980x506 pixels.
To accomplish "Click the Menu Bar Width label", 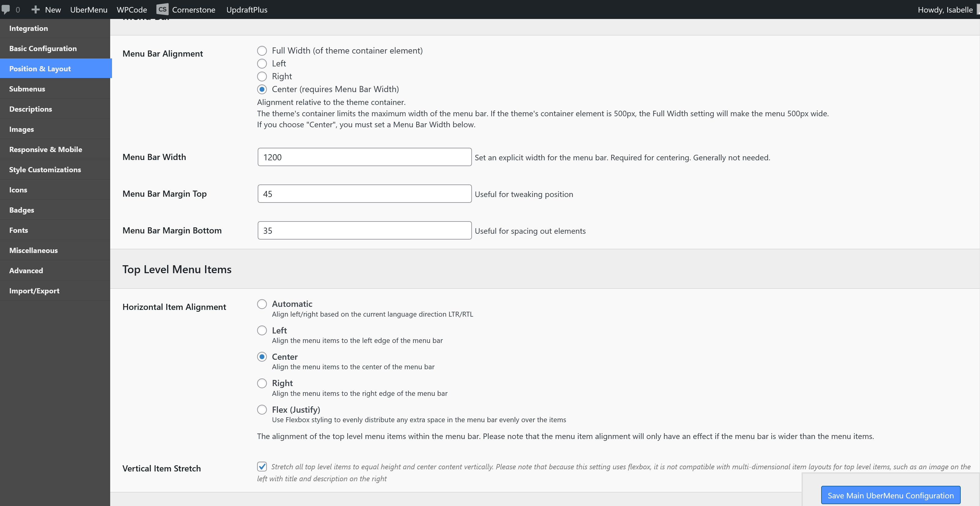I will [x=154, y=157].
